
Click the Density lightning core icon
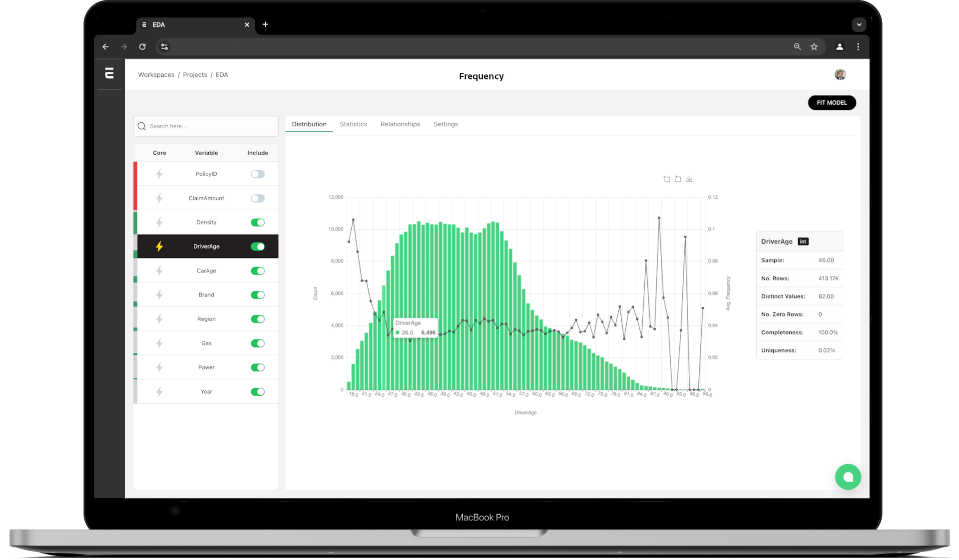159,222
